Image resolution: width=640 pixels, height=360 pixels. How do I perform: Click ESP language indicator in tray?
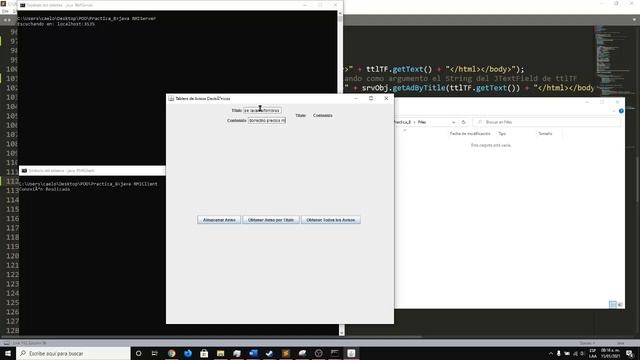point(593,353)
